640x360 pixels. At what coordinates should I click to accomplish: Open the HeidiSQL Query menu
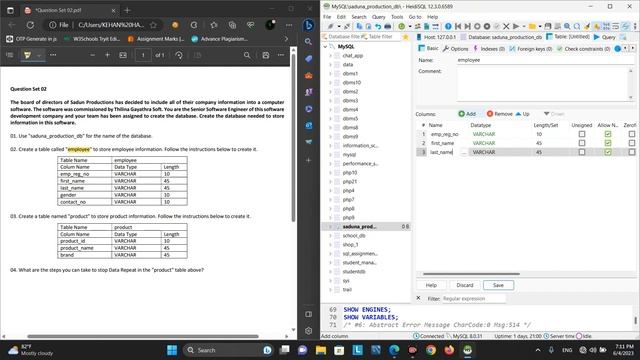click(378, 17)
